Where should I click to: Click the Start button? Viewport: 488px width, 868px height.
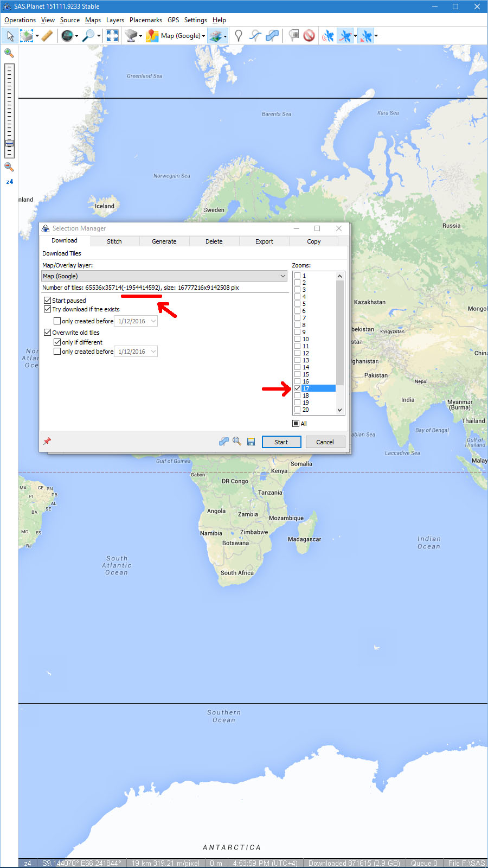pyautogui.click(x=281, y=442)
